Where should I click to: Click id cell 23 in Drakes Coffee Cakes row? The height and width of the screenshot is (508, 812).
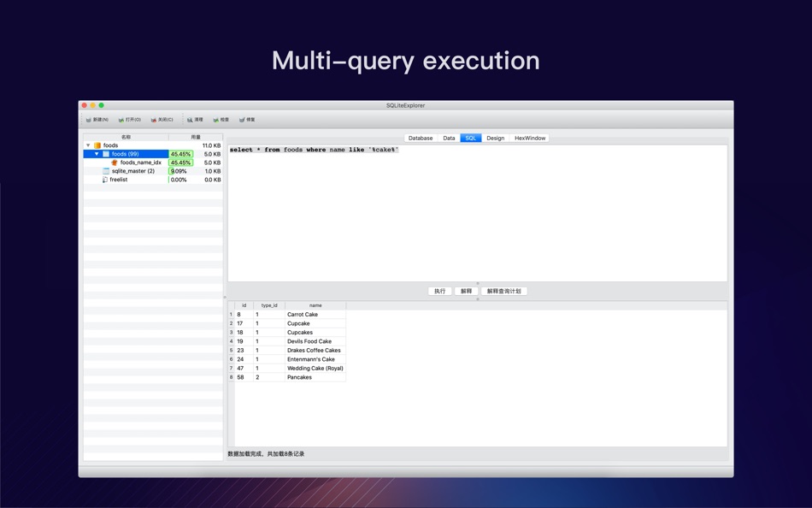[244, 351]
